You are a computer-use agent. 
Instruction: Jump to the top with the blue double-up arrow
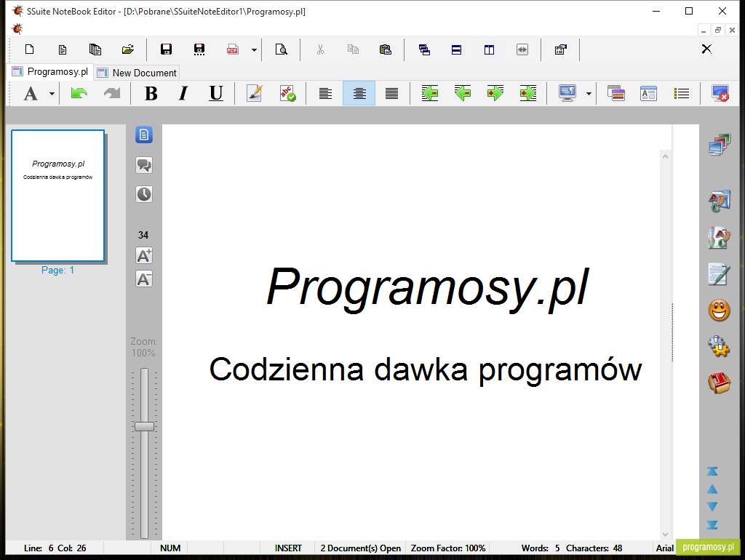tap(712, 471)
